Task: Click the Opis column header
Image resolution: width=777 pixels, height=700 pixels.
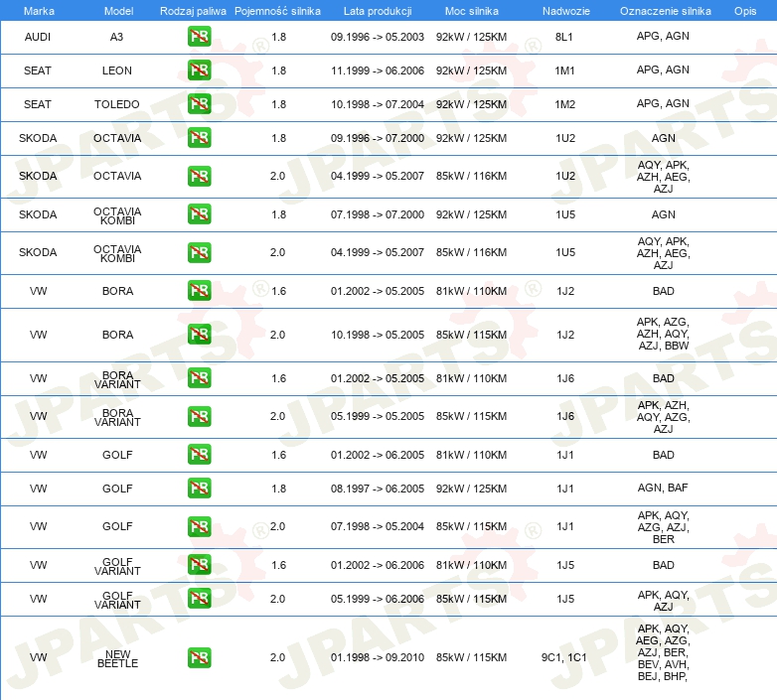Action: tap(745, 11)
